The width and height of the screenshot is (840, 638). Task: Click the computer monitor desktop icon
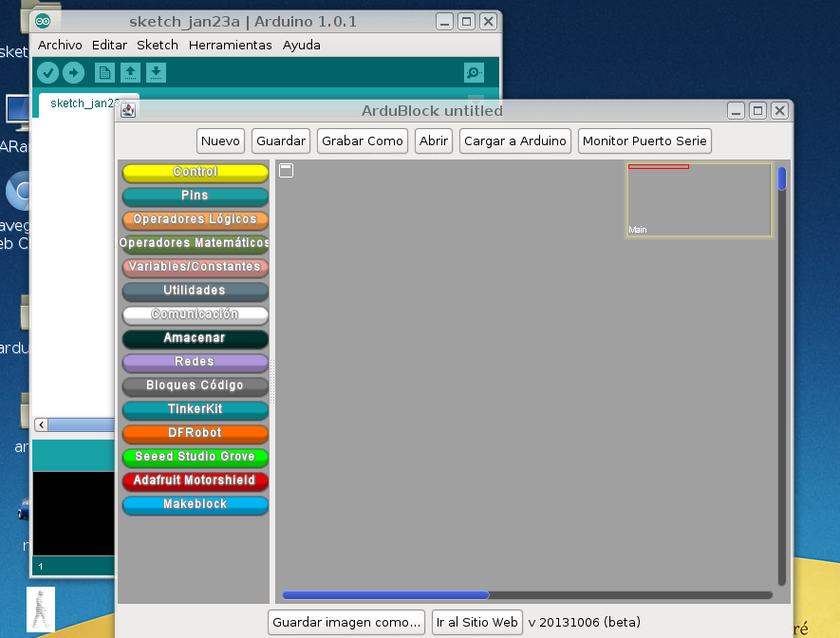(x=18, y=112)
